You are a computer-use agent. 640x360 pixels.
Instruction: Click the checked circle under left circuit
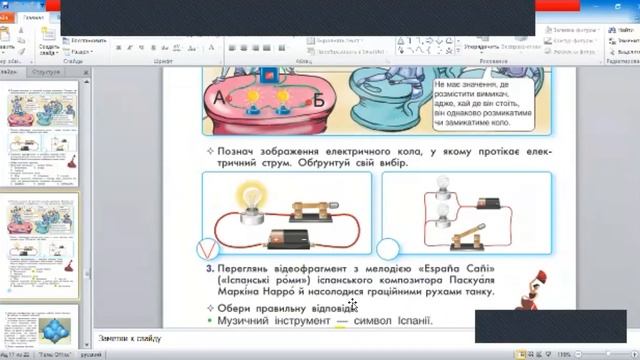click(208, 249)
